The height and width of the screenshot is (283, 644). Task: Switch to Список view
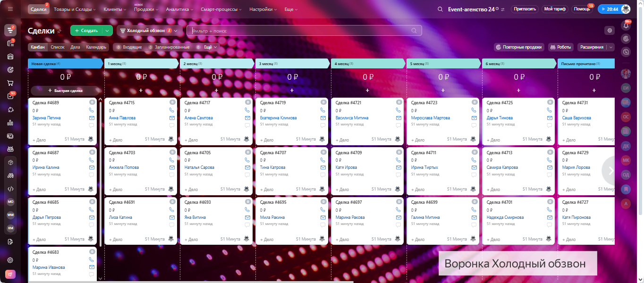[57, 47]
